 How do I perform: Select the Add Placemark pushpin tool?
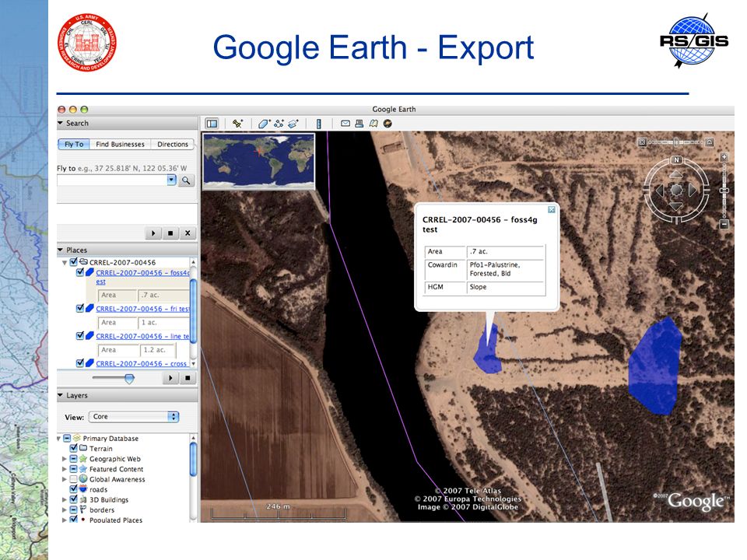click(x=237, y=124)
